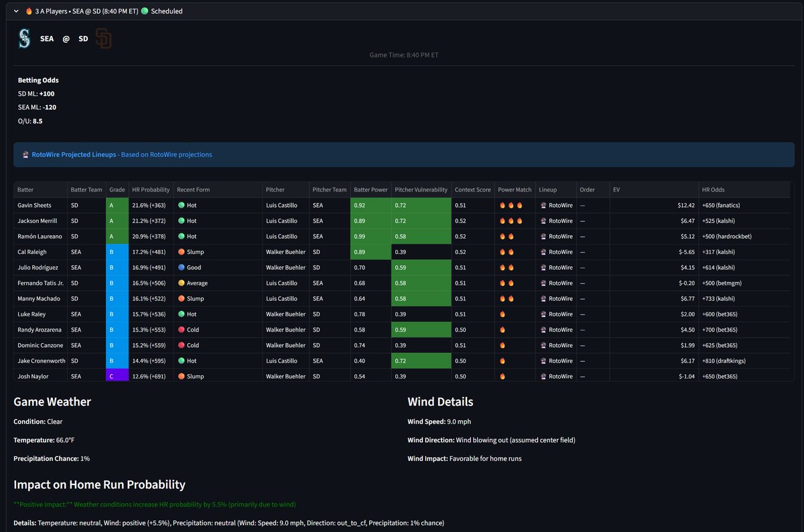
Task: Sort by Recent Form column header
Action: 218,190
